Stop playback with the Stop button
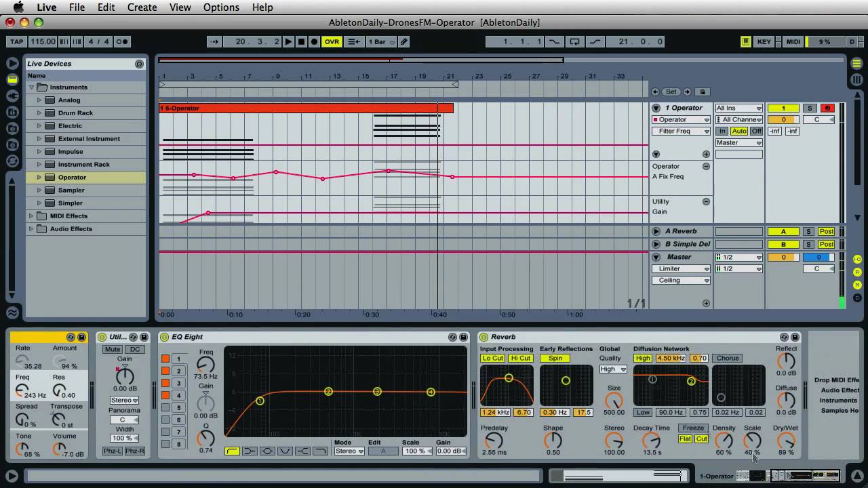The height and width of the screenshot is (488, 868). pyautogui.click(x=301, y=41)
